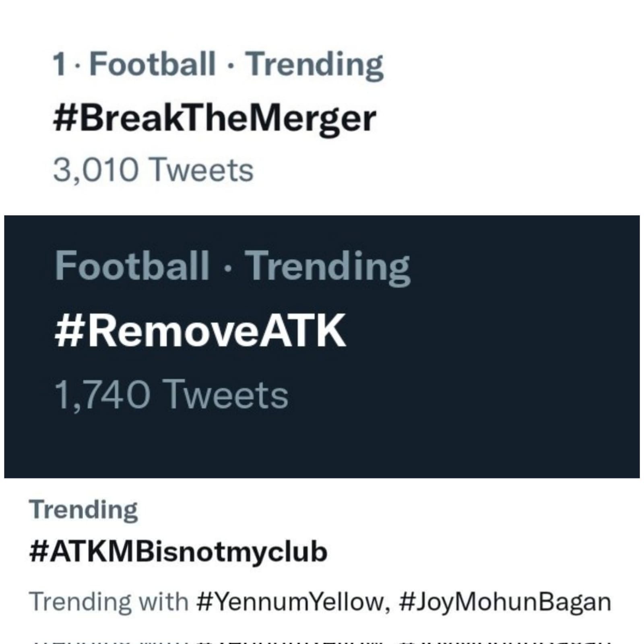This screenshot has width=644, height=644.
Task: Open the #BreakTheMerger trending hashtag
Action: click(x=215, y=120)
